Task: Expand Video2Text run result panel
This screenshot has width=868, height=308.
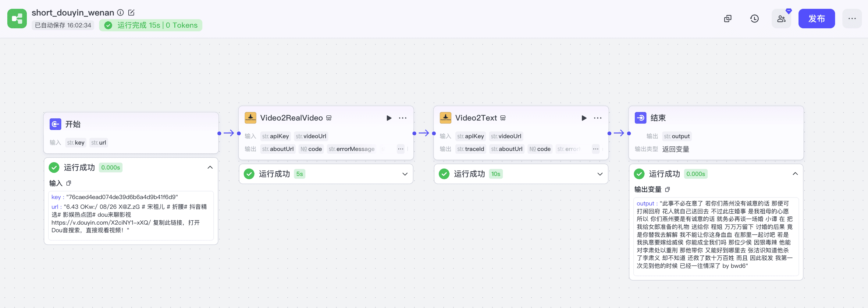Action: point(600,174)
